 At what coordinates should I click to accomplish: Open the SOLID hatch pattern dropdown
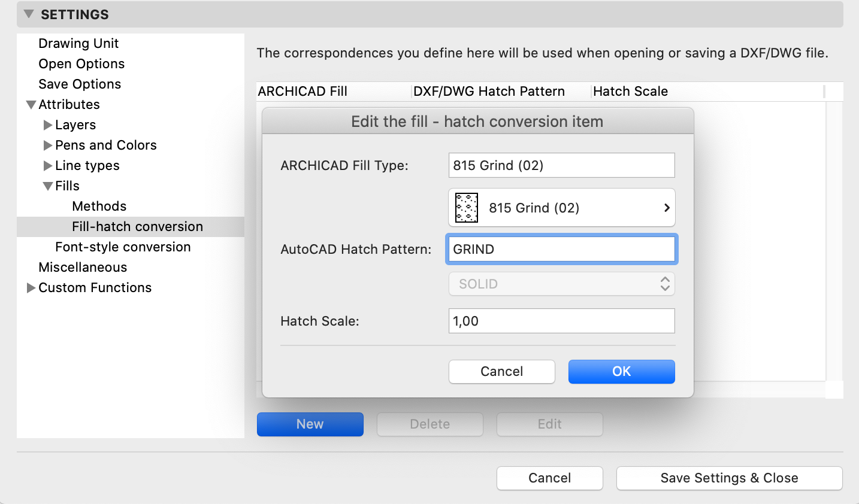point(562,284)
